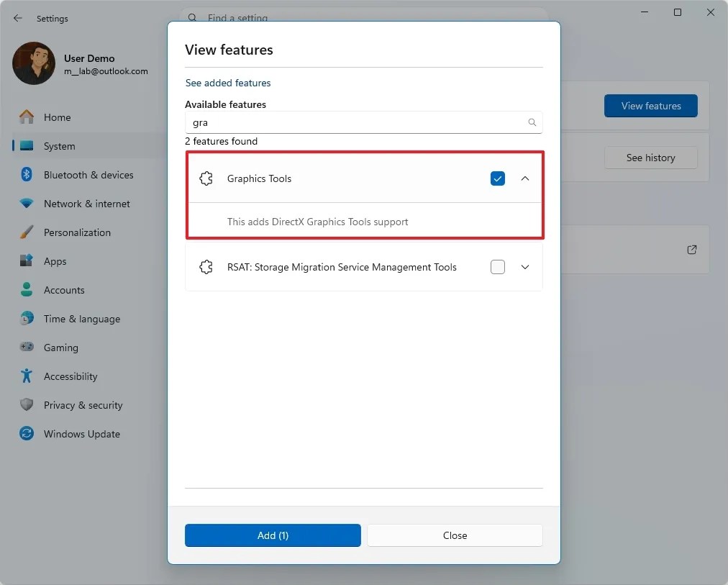728x585 pixels.
Task: Select Apps from the settings menu
Action: pos(59,260)
